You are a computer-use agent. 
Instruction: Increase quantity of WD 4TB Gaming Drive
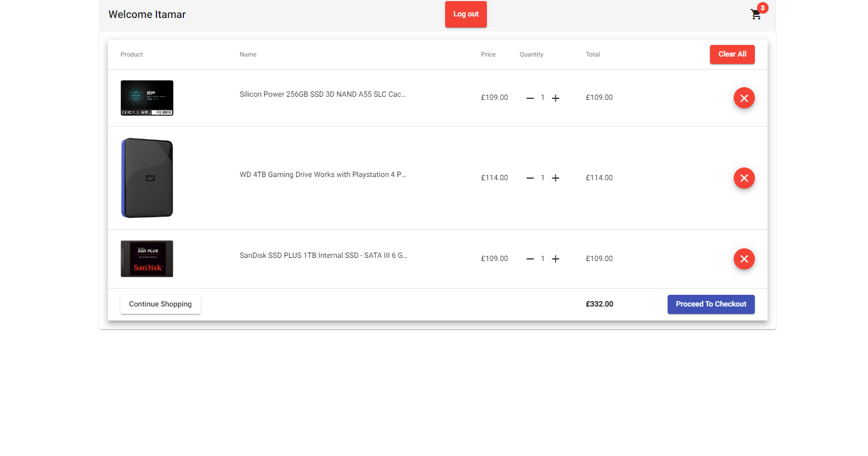pyautogui.click(x=556, y=178)
